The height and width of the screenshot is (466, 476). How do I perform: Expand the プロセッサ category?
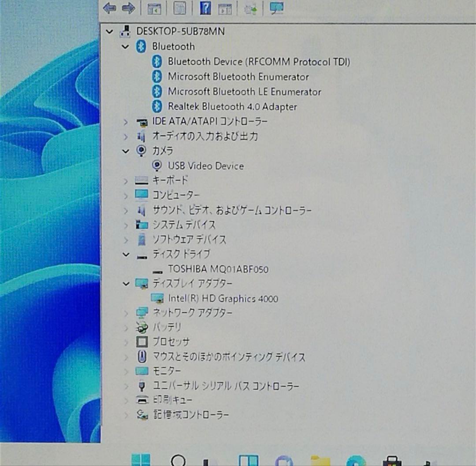point(126,342)
